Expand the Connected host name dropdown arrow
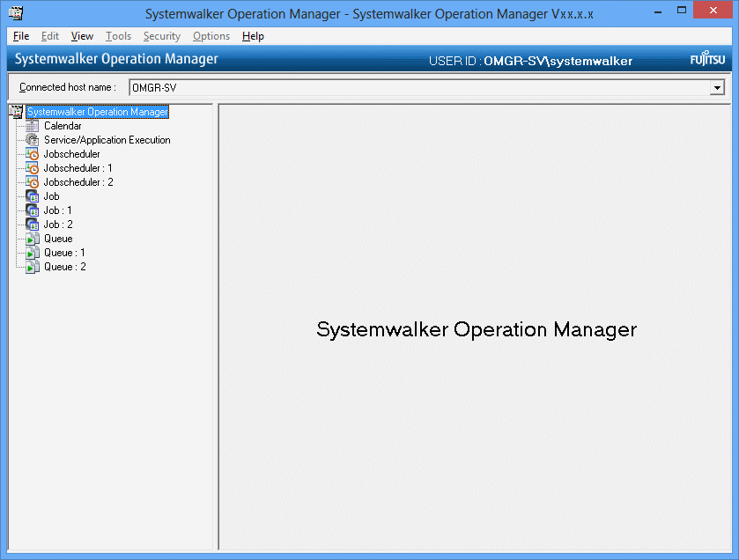The image size is (739, 560). coord(717,87)
